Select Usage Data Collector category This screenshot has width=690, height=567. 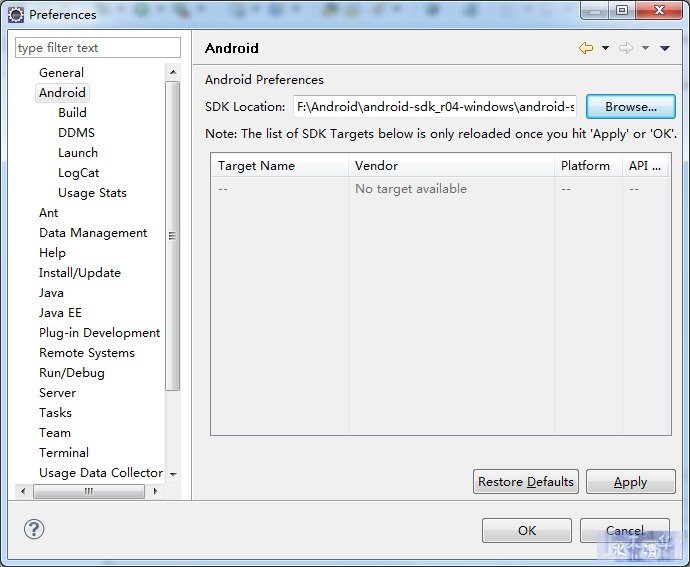click(101, 473)
